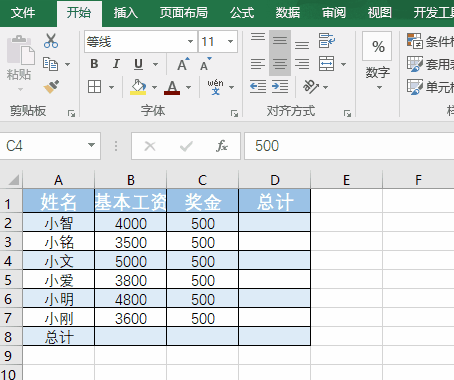Switch to the 视图 View tab

pyautogui.click(x=380, y=13)
